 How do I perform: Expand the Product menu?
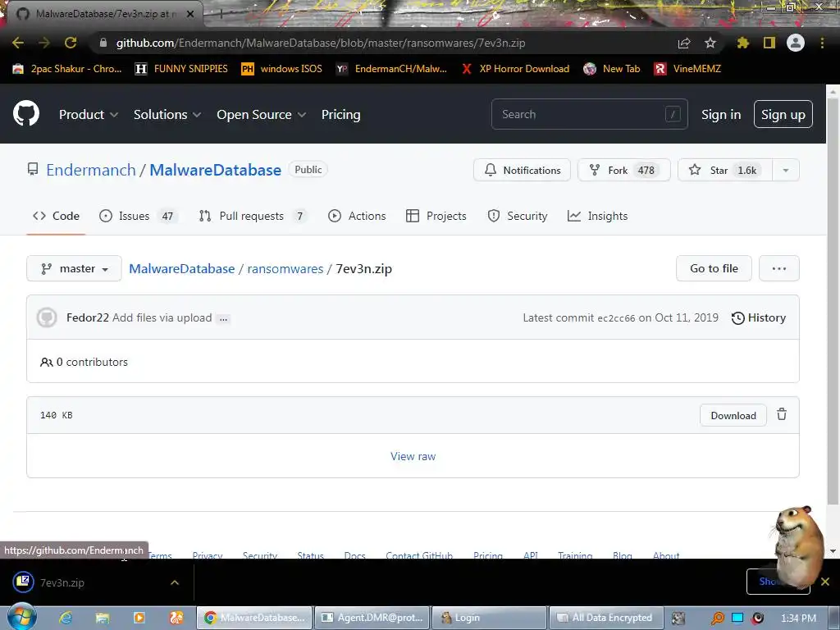click(x=89, y=115)
